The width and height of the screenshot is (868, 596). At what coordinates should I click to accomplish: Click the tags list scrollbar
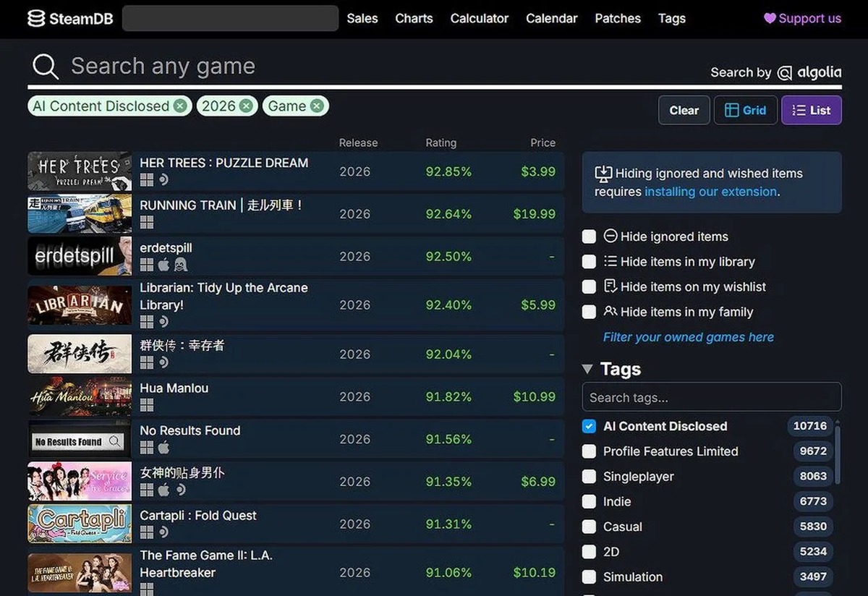838,456
